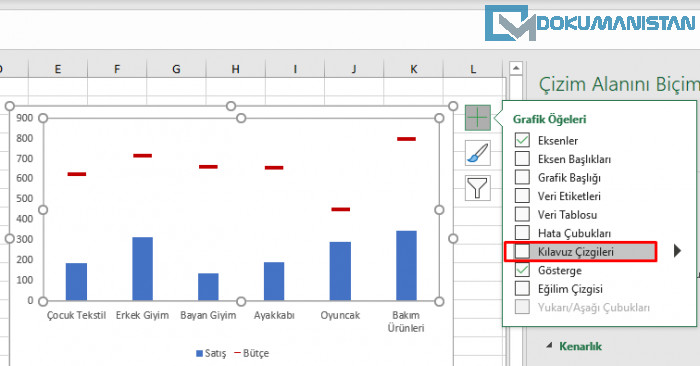Screen dimensions: 700x366
Task: Select the Bayan Giyim blue bar
Action: point(208,287)
